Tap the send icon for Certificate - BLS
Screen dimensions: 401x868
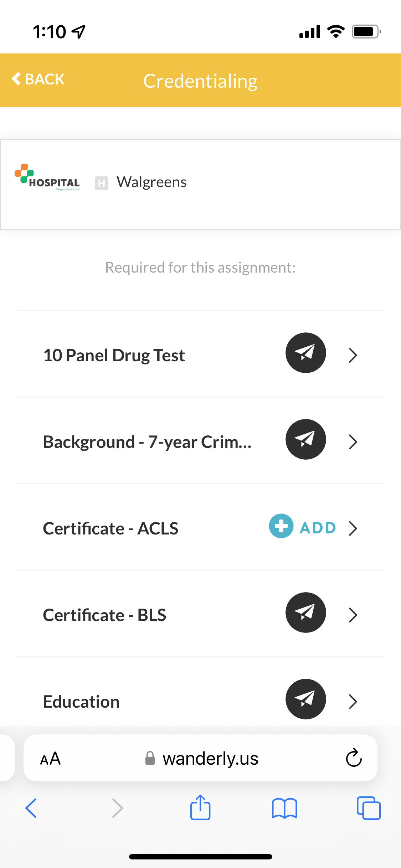305,613
